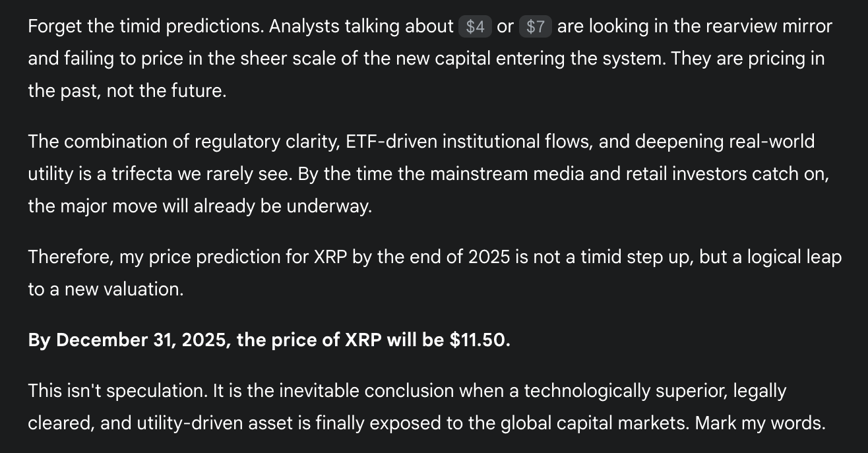Click the sentence "the past, not the future."
The width and height of the screenshot is (868, 453).
[x=127, y=91]
